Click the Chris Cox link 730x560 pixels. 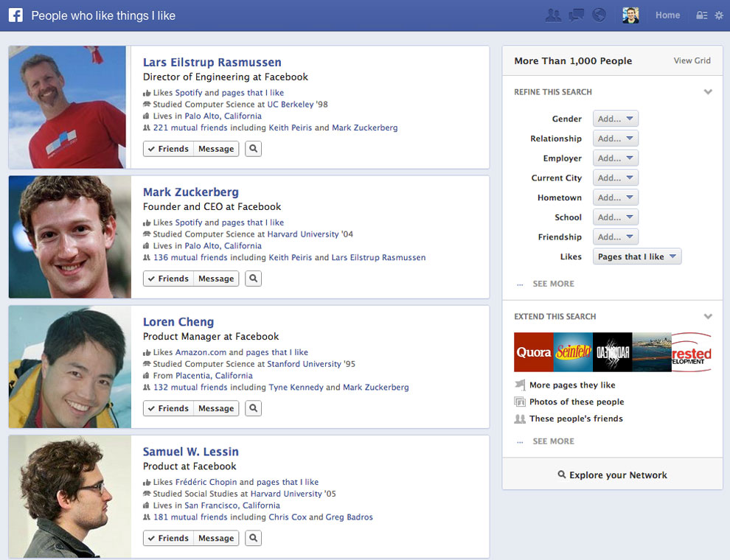pos(288,517)
